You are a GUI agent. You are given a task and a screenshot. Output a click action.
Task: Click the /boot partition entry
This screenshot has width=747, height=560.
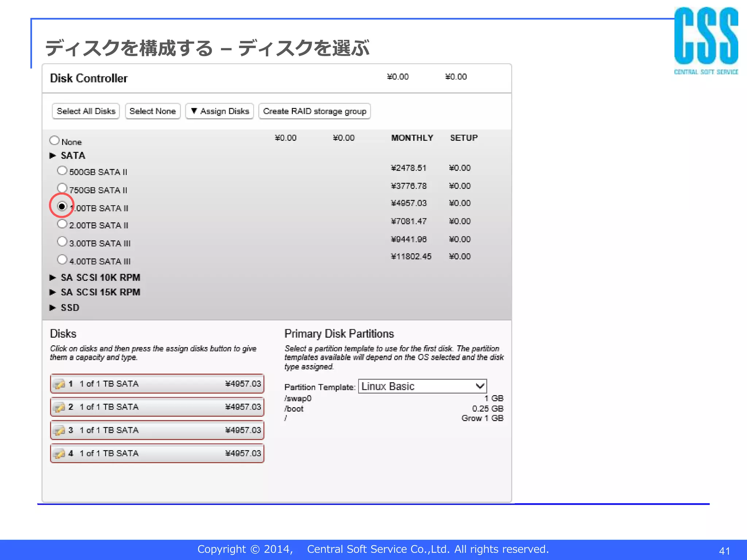click(294, 409)
